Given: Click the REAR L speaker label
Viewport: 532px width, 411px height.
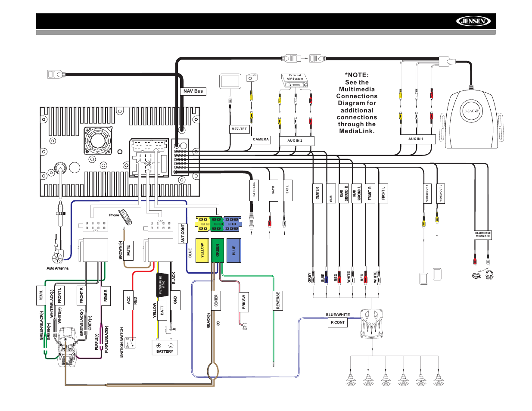Looking at the screenshot, I should (x=41, y=296).
